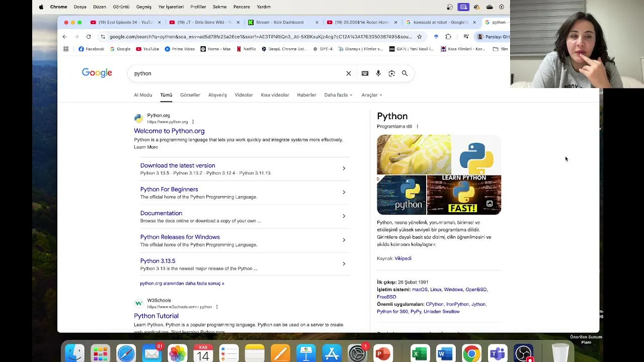Switch to the Alışveriş tab
644x362 pixels.
click(217, 95)
